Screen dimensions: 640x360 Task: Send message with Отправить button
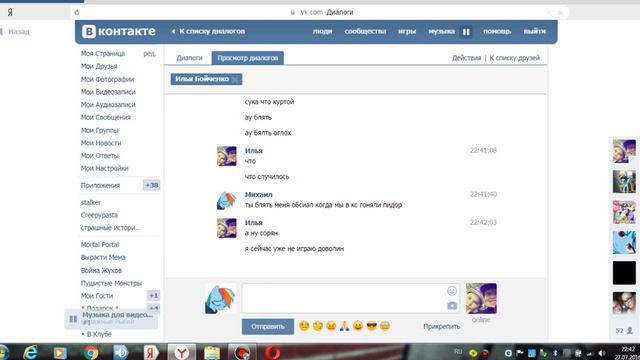268,327
